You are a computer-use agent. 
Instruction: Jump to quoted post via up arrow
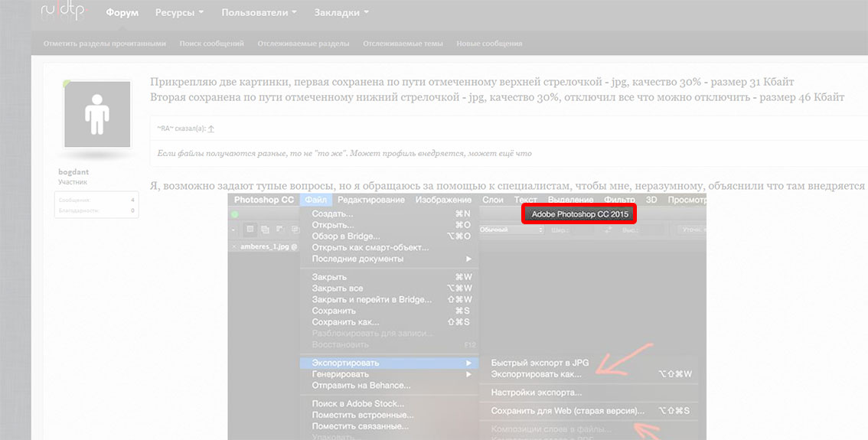[x=211, y=129]
